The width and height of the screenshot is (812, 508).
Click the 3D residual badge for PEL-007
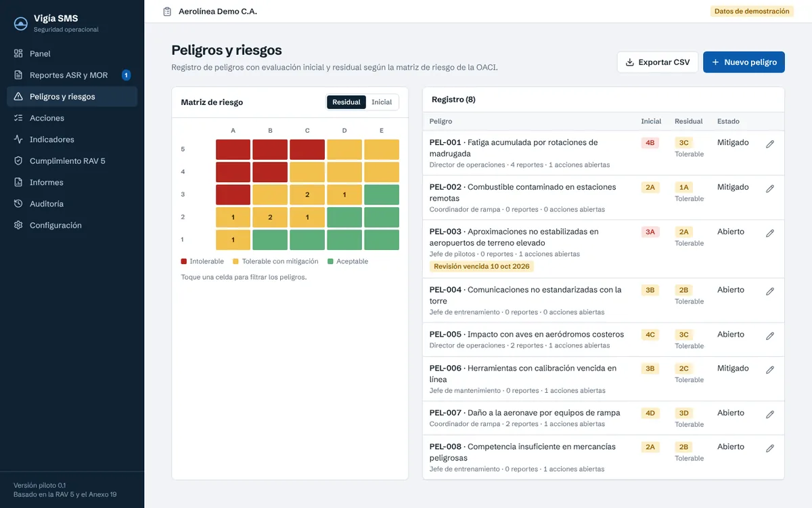click(x=683, y=413)
